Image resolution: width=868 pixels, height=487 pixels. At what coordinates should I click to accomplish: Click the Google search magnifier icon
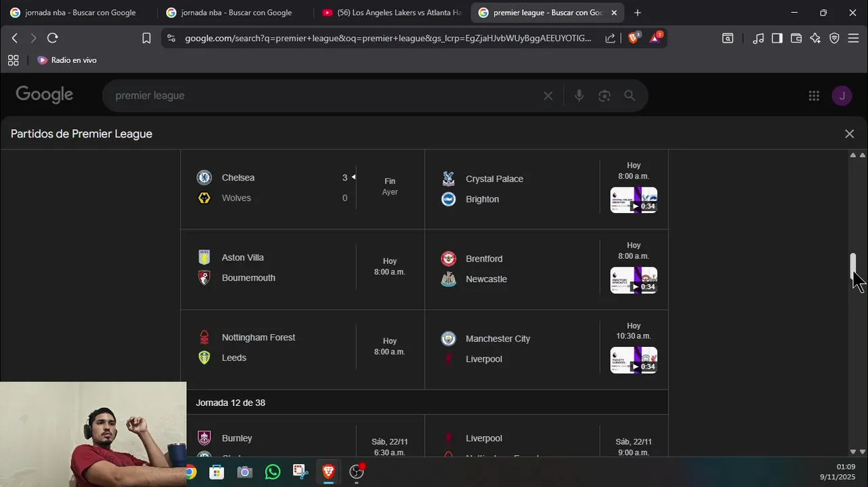click(x=630, y=96)
